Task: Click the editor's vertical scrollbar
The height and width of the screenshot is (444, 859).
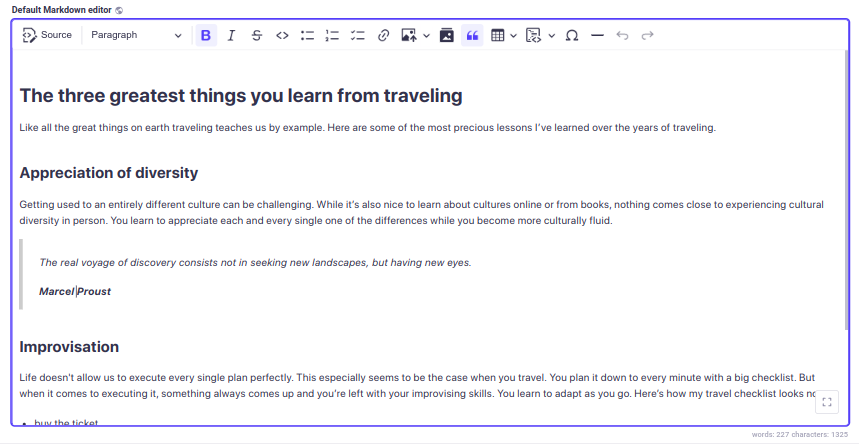Action: pos(847,189)
